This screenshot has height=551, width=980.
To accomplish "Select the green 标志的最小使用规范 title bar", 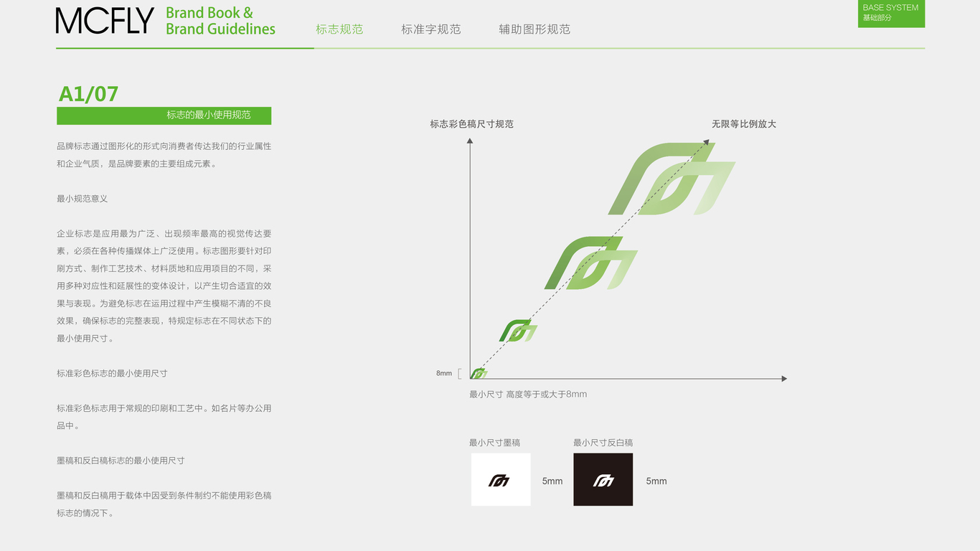I will (x=164, y=116).
